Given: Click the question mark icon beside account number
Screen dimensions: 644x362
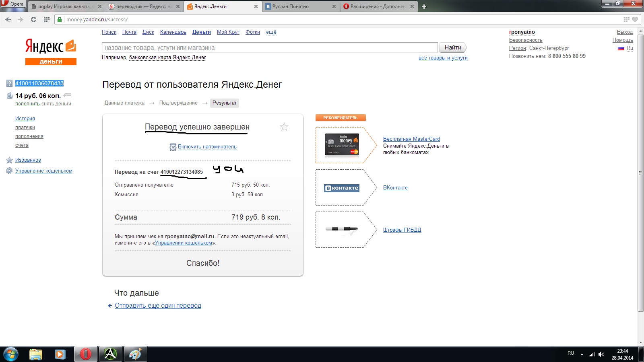Looking at the screenshot, I should click(x=10, y=84).
